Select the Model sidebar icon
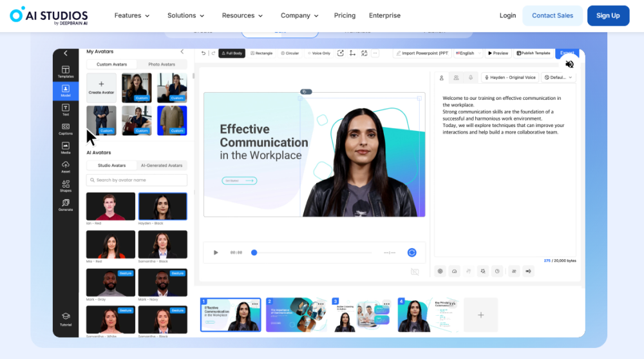The width and height of the screenshot is (644, 359). 65,91
